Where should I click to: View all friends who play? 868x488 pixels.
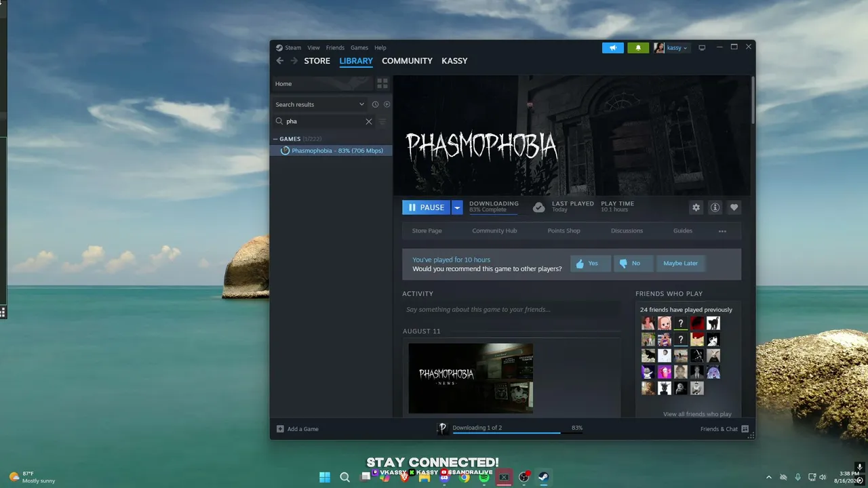[x=697, y=414]
